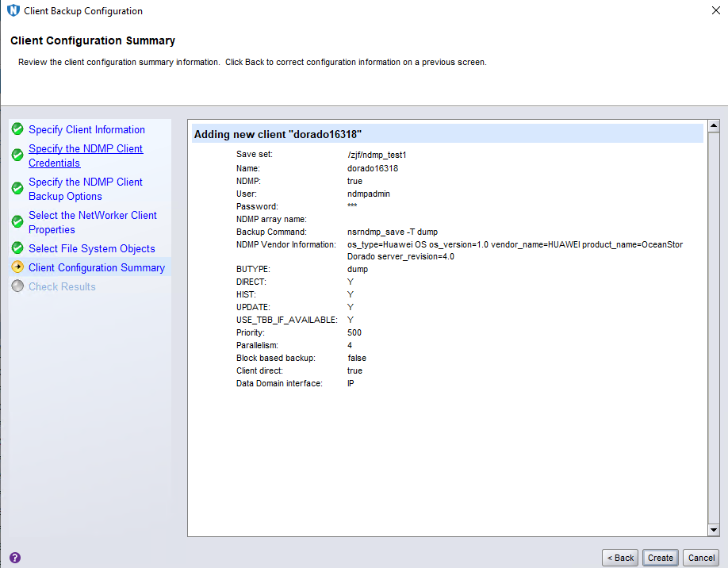728x568 pixels.
Task: Click green check icon beside Select File System Objects
Action: pyautogui.click(x=17, y=248)
